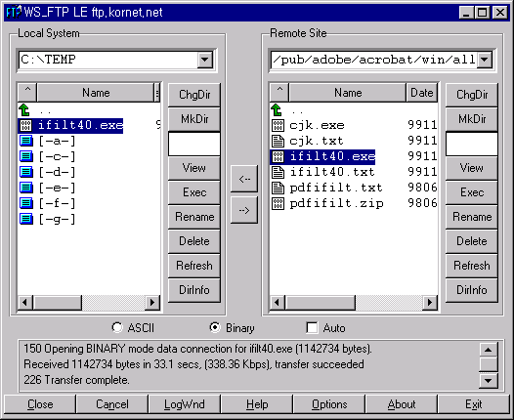514x420 pixels.
Task: Open the About dialog
Action: (402, 404)
